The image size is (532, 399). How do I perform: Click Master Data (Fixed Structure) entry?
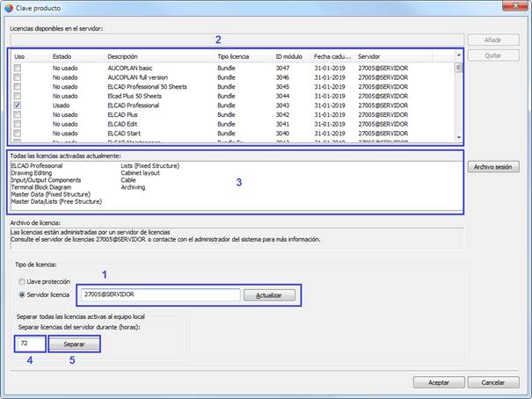click(50, 194)
